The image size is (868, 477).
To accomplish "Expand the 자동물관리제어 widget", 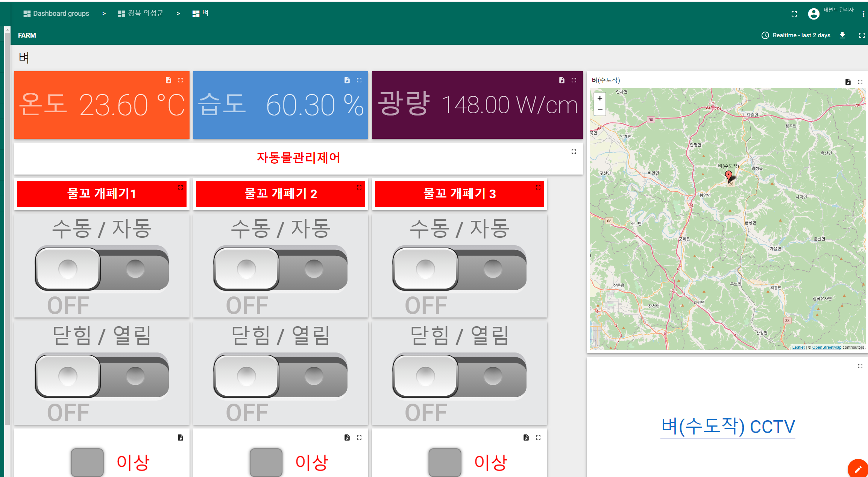I will click(x=574, y=152).
